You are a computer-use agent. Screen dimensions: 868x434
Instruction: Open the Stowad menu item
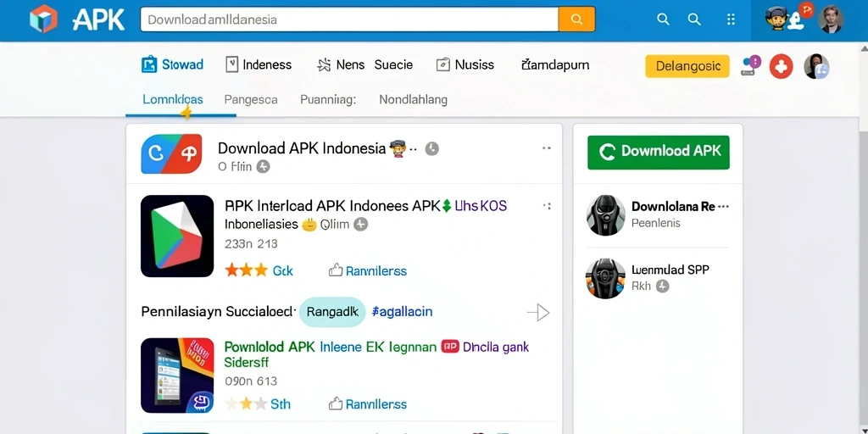click(172, 64)
